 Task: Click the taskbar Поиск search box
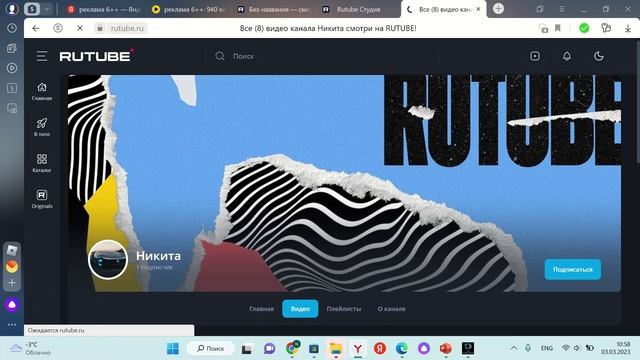[x=211, y=349]
